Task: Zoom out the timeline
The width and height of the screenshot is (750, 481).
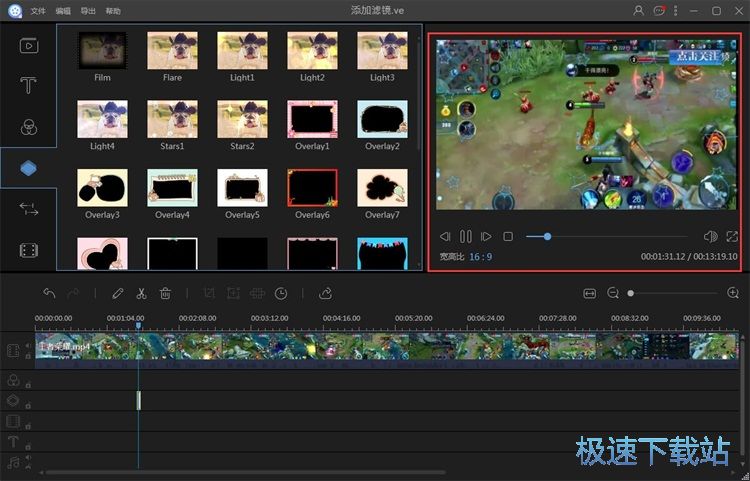Action: point(613,293)
